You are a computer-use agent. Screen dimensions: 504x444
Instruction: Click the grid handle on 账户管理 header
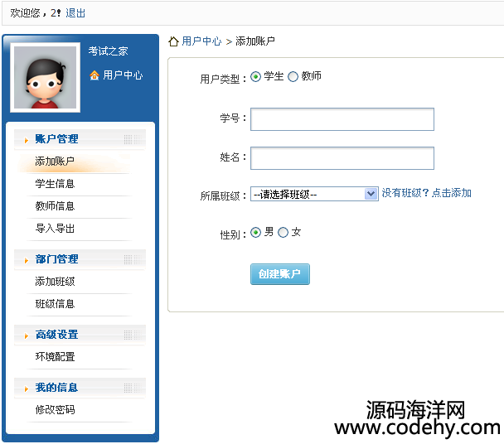(133, 139)
